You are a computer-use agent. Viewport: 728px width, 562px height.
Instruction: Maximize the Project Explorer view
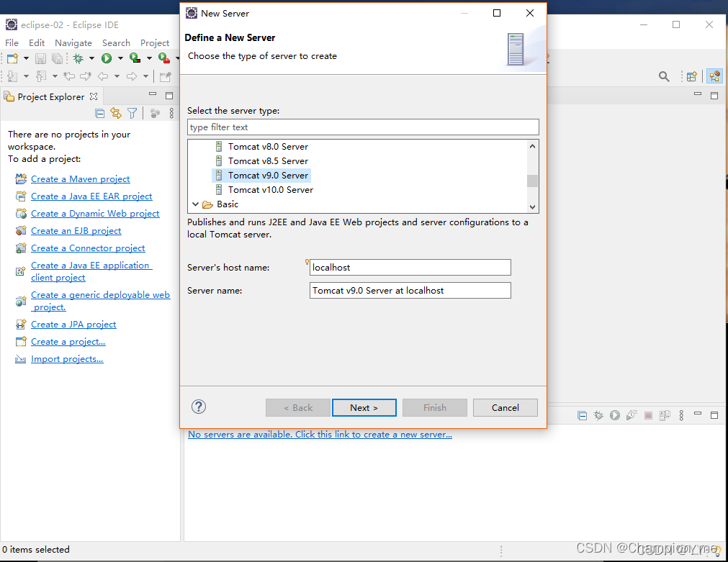click(169, 96)
